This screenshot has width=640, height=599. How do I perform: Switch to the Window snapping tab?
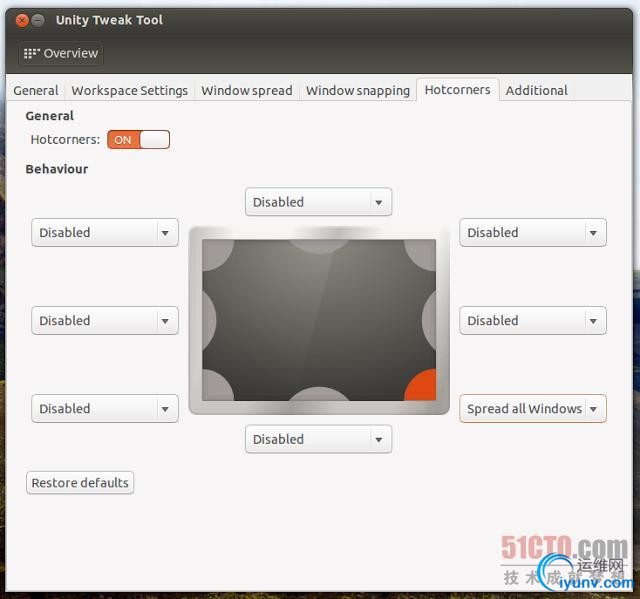[358, 90]
